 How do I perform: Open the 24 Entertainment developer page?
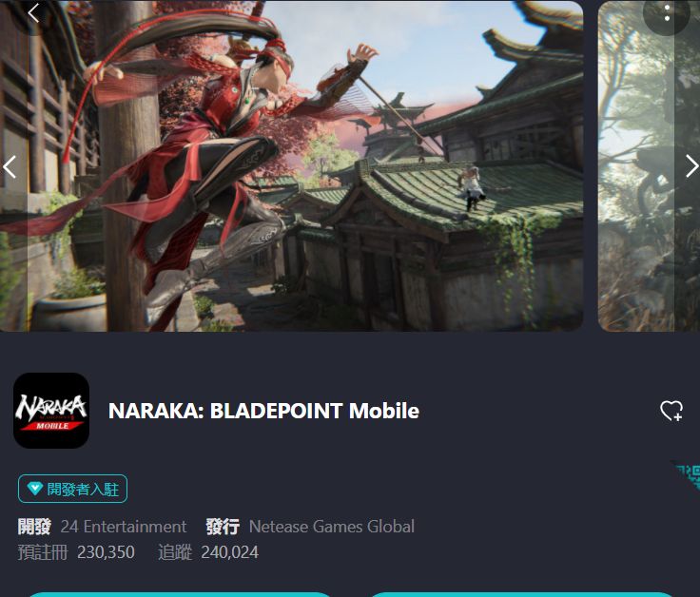pos(124,527)
